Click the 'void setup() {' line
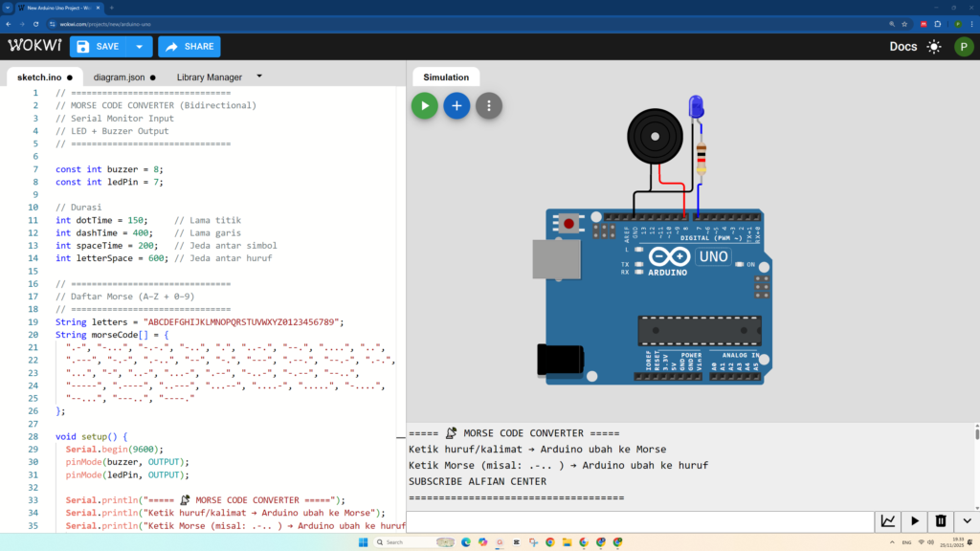The image size is (980, 551). pyautogui.click(x=91, y=436)
